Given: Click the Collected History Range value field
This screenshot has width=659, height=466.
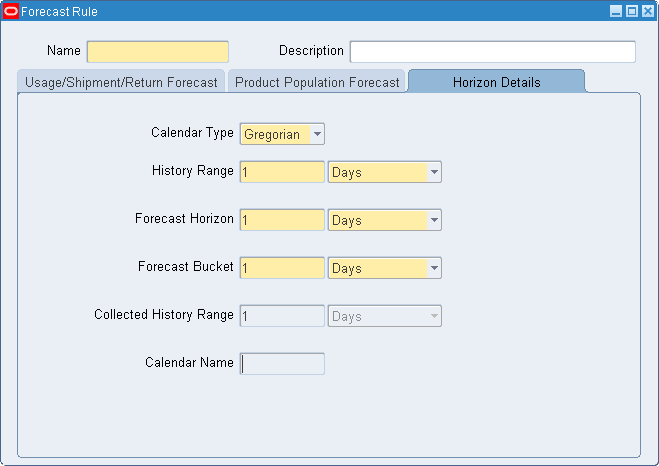Looking at the screenshot, I should 282,316.
